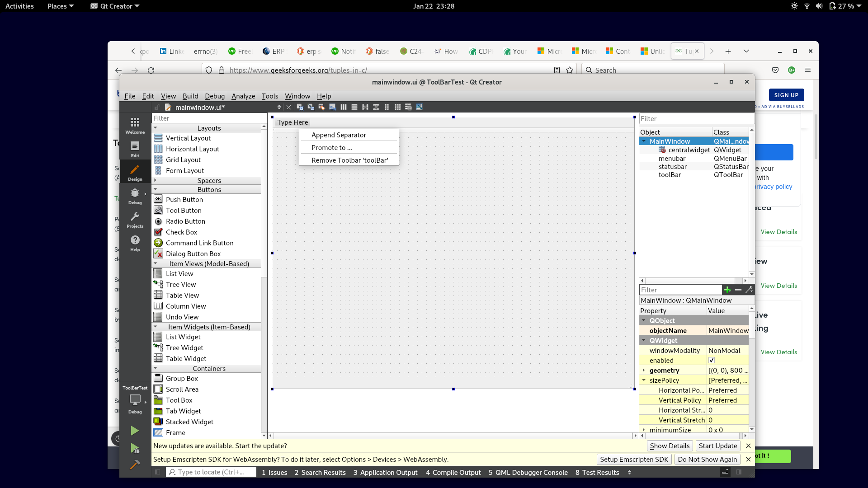The height and width of the screenshot is (488, 868).
Task: Choose Remove Toolbar 'toolBar' menu entry
Action: coord(349,160)
